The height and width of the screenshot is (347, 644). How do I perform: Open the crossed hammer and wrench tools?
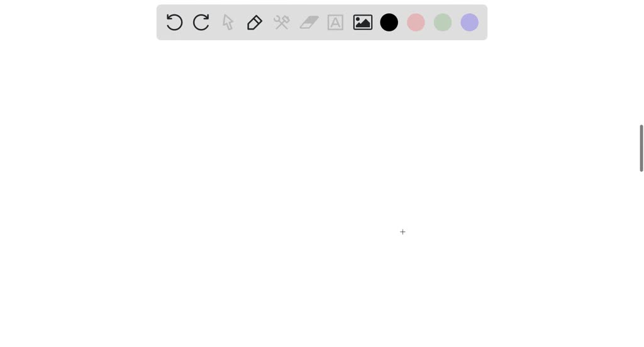(x=282, y=22)
